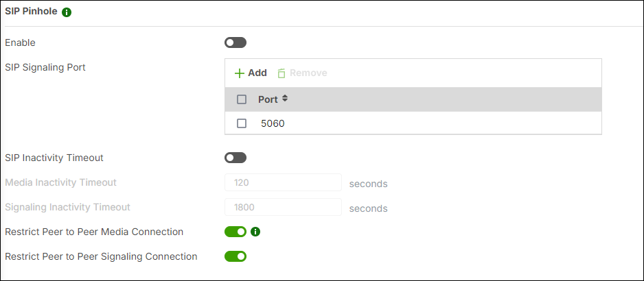Click the Port column sort arrows
Image resolution: width=644 pixels, height=281 pixels.
coord(285,99)
